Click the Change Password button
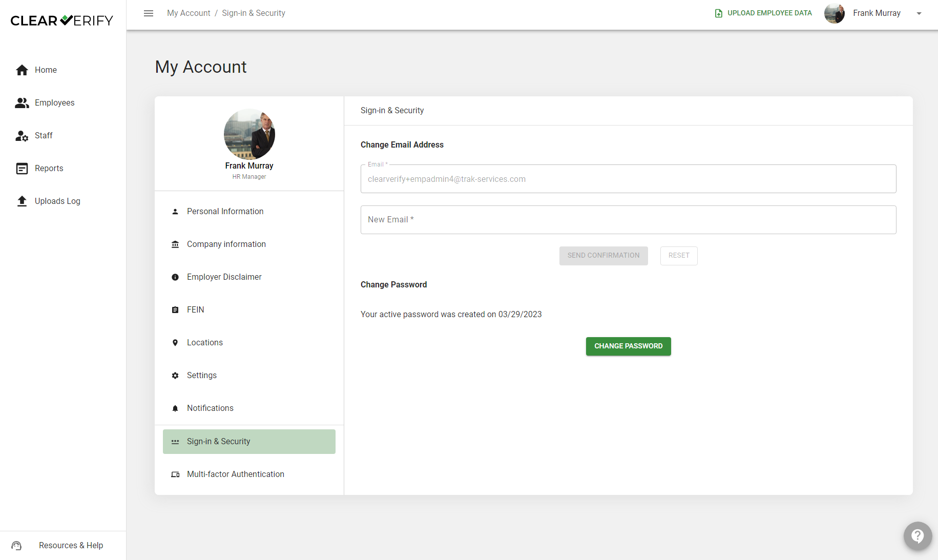The image size is (938, 560). [x=629, y=346]
